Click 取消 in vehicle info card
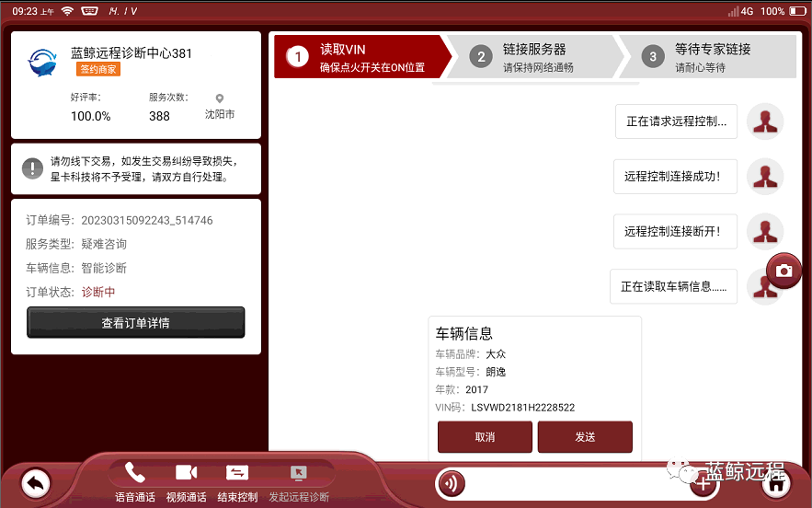Screen dimensions: 812x508 tap(485, 437)
